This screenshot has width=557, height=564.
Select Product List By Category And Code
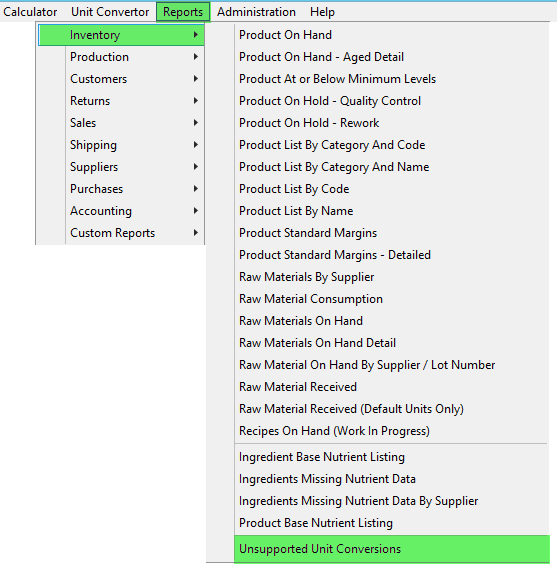coord(392,145)
